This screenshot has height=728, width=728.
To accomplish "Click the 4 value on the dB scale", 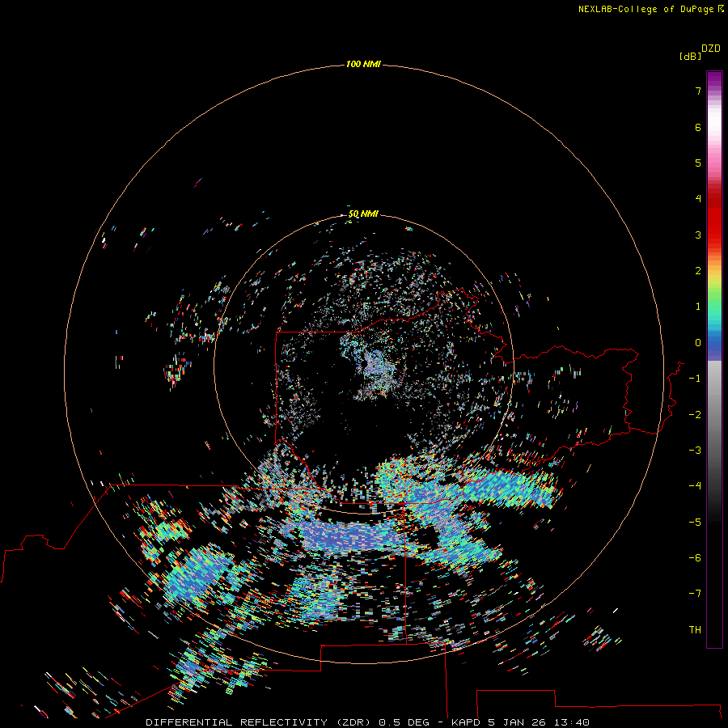I will point(698,198).
